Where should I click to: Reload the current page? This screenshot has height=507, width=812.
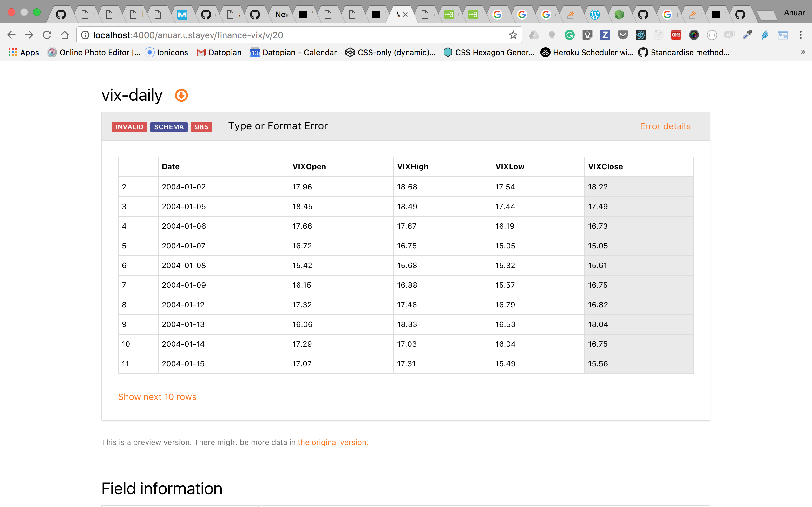[x=47, y=35]
